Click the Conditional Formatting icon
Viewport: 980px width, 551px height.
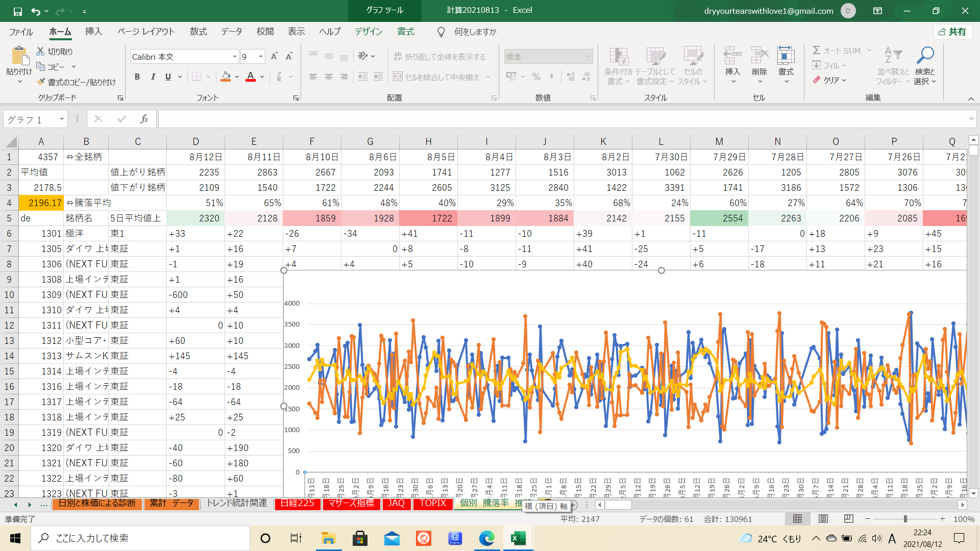[x=618, y=57]
